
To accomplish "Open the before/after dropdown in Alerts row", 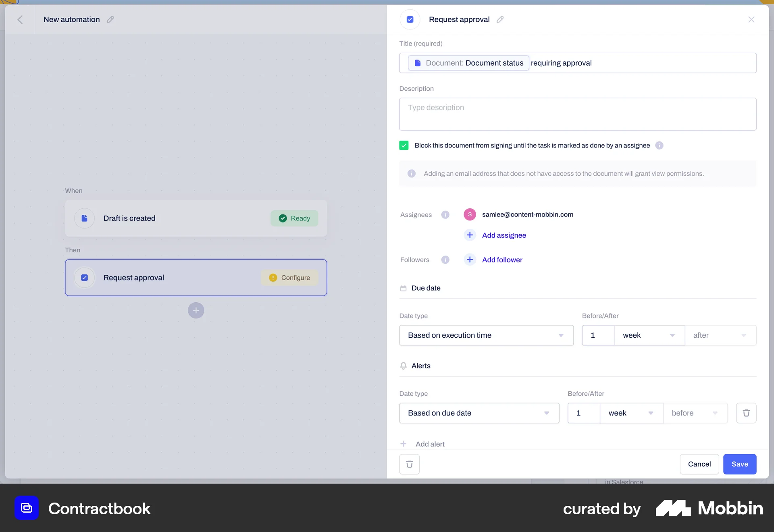I will click(x=695, y=413).
